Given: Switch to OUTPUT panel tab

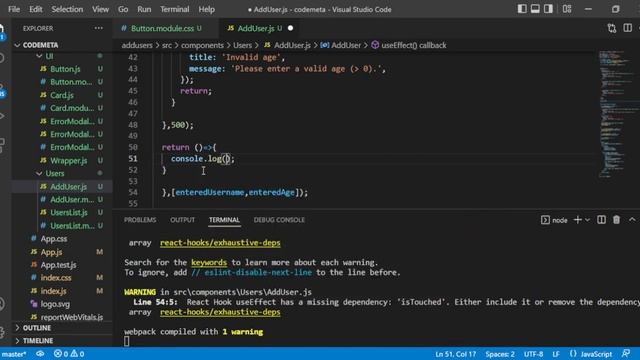Looking at the screenshot, I should tap(182, 220).
